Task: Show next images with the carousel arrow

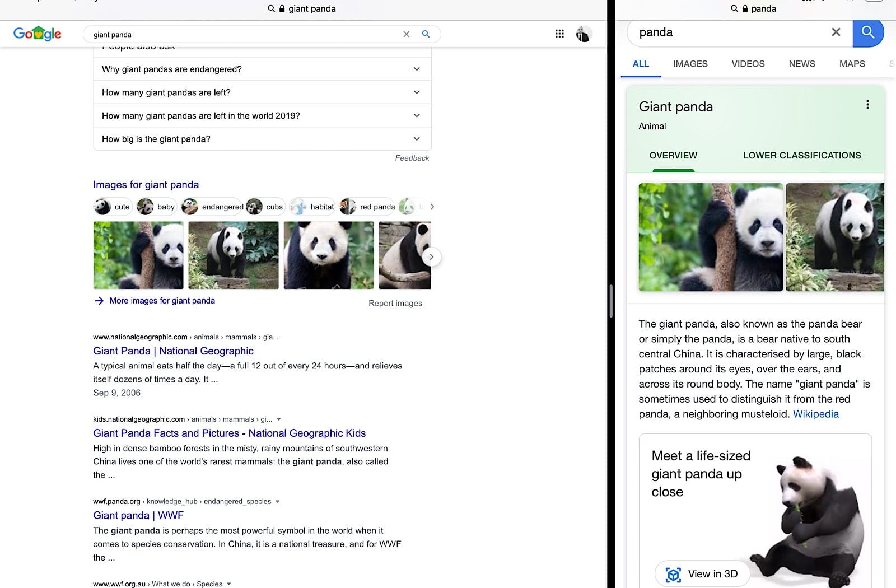Action: [x=431, y=257]
